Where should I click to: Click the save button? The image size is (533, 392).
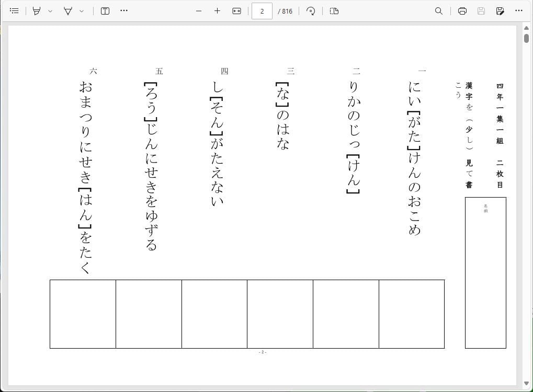481,11
